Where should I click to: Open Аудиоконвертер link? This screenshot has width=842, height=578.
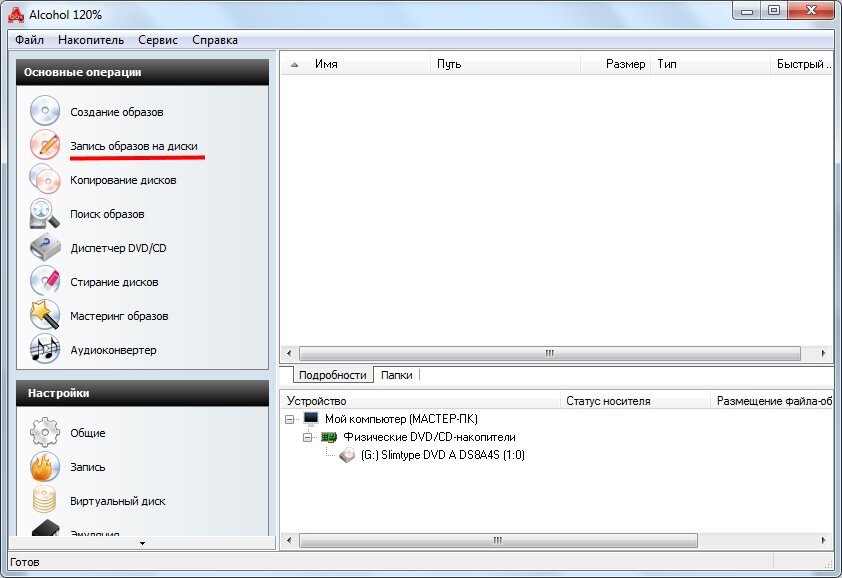113,350
